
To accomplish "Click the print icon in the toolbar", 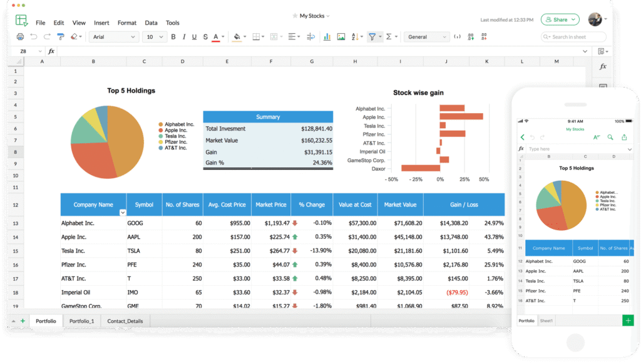I will [x=20, y=37].
